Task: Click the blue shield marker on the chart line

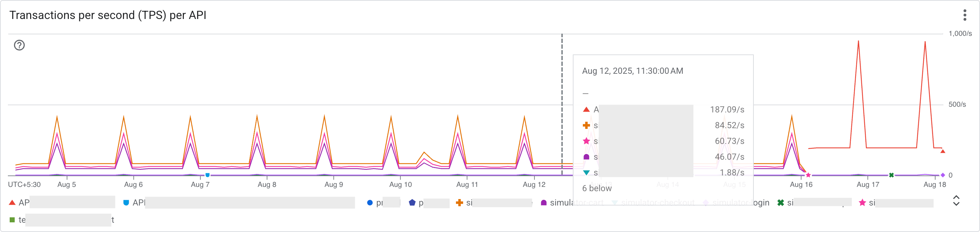Action: click(x=207, y=175)
